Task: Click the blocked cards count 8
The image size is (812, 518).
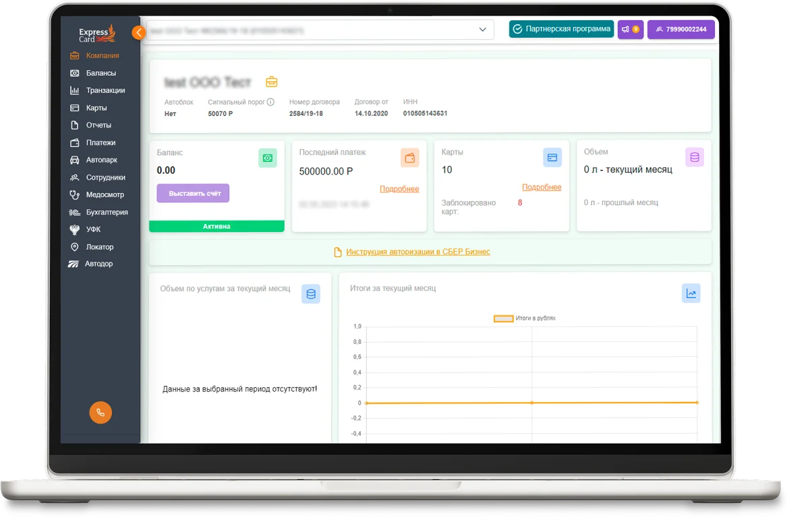Action: point(520,202)
